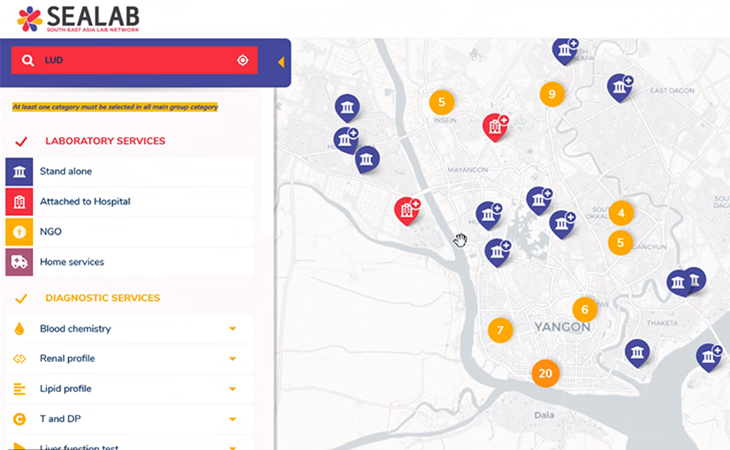Click the Dala label on map
Screen dimensions: 730x450
[x=544, y=415]
